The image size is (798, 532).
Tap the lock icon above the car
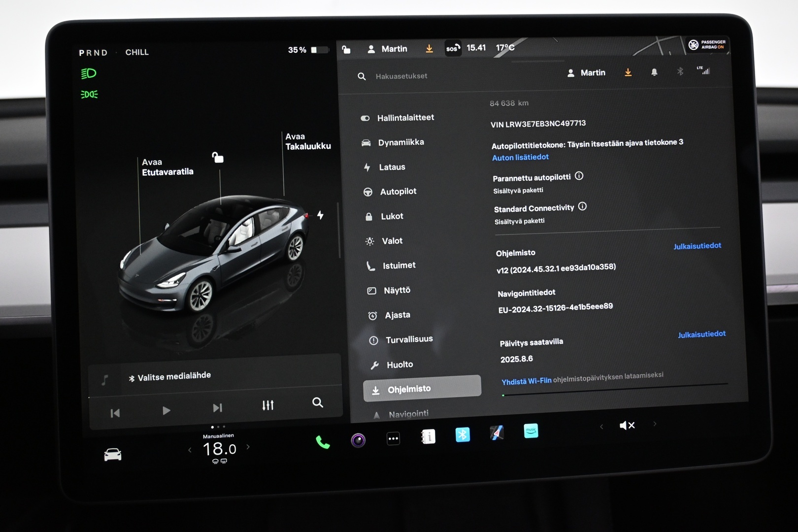(218, 158)
